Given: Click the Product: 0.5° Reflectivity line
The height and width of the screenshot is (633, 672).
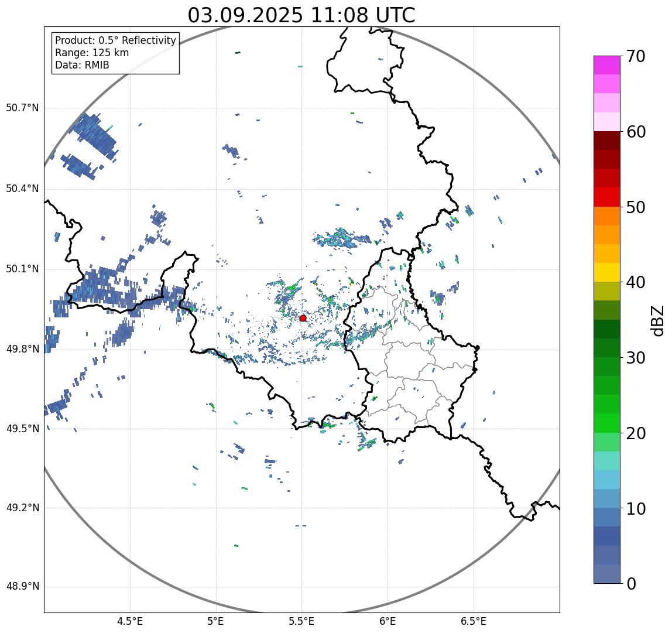Looking at the screenshot, I should tap(116, 40).
